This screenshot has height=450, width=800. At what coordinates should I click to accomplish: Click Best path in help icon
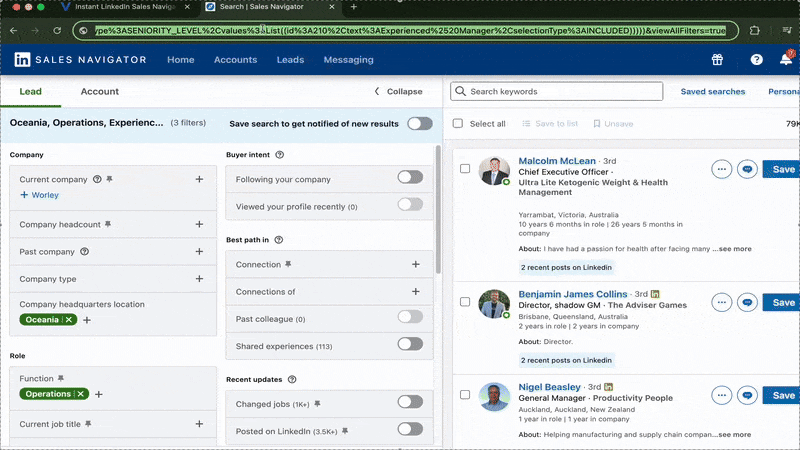[x=279, y=240]
